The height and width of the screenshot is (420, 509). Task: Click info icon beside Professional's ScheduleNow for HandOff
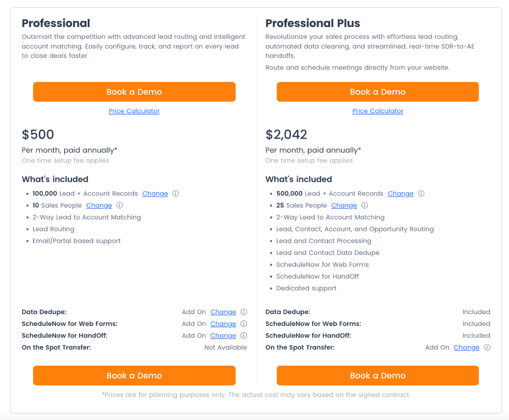[244, 336]
